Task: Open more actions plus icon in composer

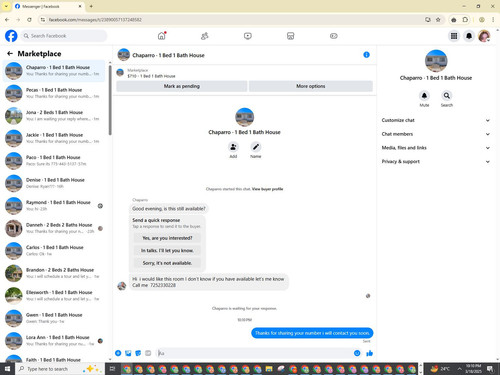Action: coord(118,353)
